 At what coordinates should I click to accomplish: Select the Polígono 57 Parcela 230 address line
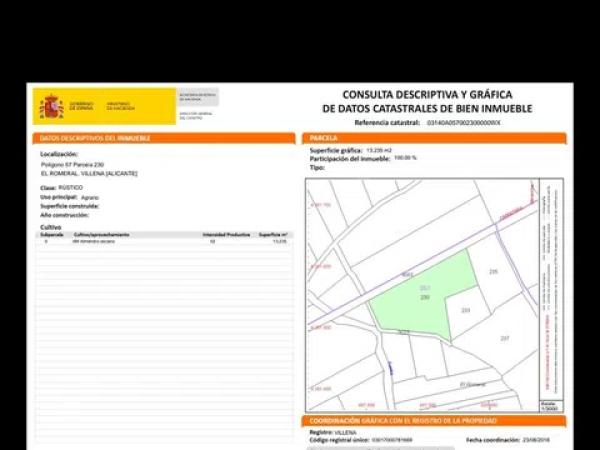(73, 164)
